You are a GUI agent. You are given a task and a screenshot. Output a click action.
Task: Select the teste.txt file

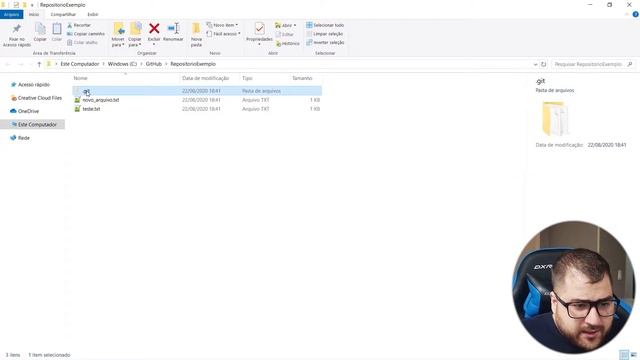91,109
